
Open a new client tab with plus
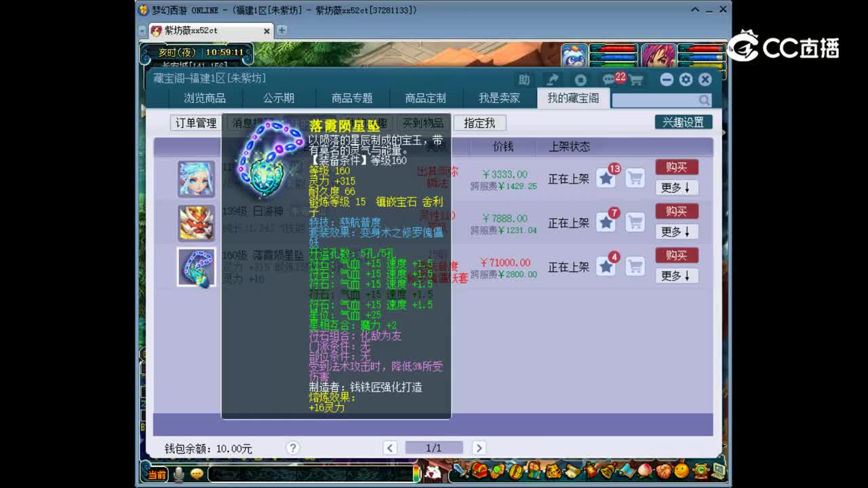(x=282, y=30)
